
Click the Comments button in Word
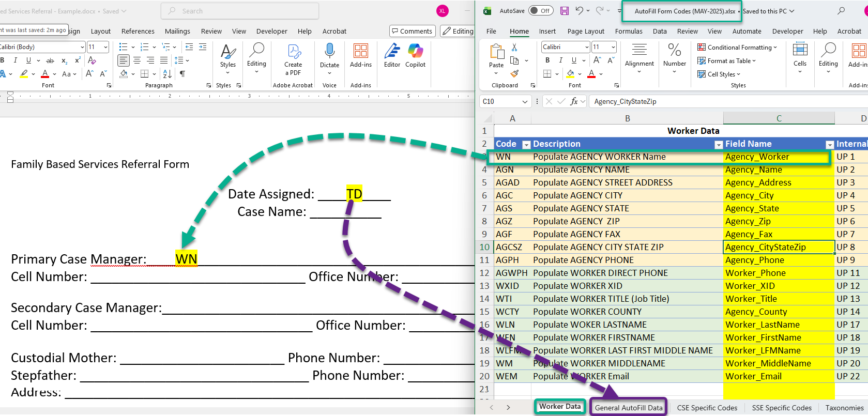tap(412, 32)
